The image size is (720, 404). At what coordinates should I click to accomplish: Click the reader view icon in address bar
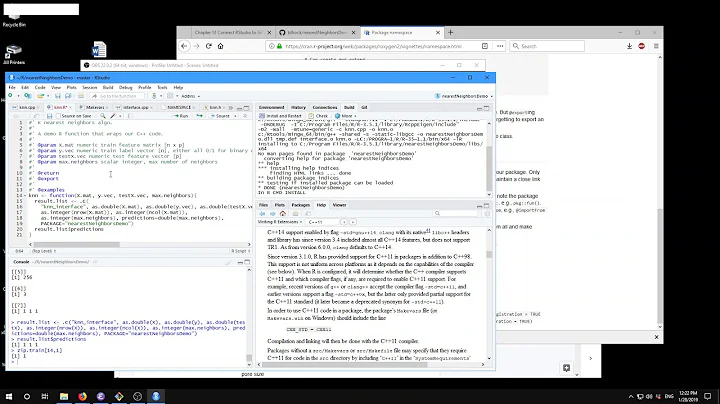(485, 46)
